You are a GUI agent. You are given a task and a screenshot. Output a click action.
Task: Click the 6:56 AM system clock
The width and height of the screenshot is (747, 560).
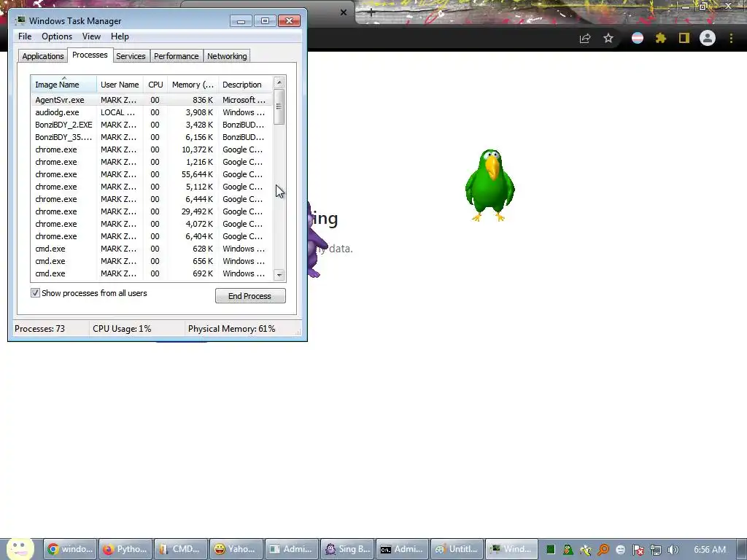point(710,550)
